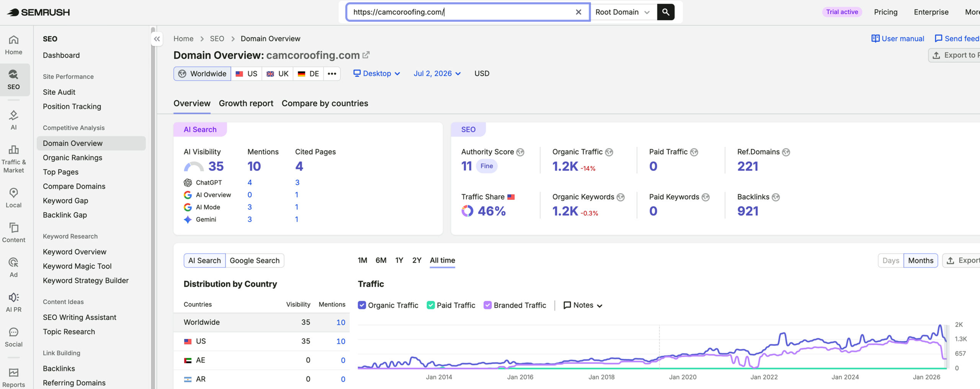Export the traffic chart
The height and width of the screenshot is (389, 980).
coord(962,260)
